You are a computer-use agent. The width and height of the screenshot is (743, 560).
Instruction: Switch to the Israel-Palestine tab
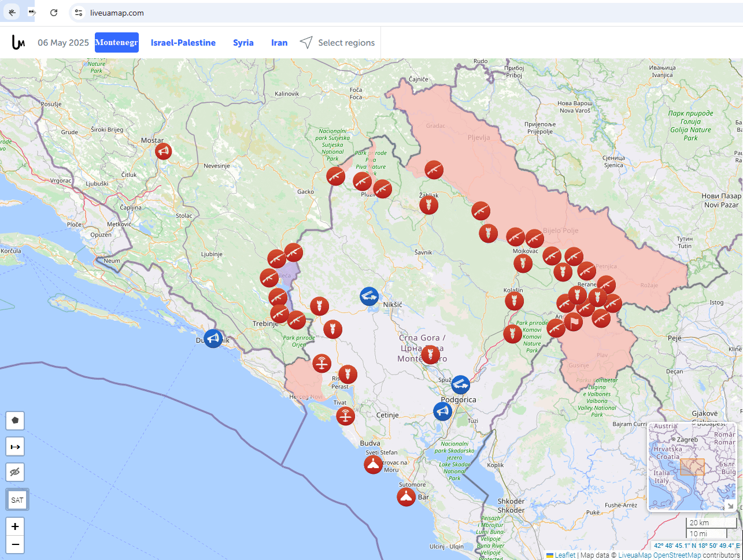tap(183, 43)
